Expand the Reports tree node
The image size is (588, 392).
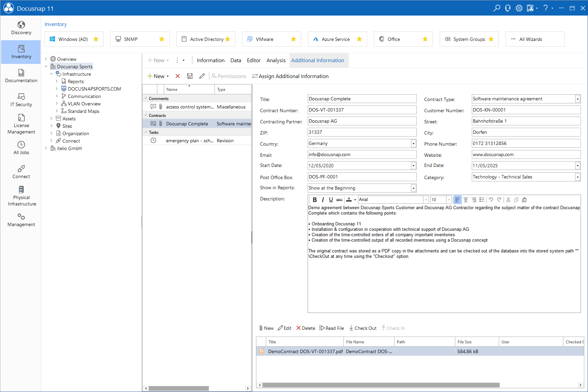point(57,81)
